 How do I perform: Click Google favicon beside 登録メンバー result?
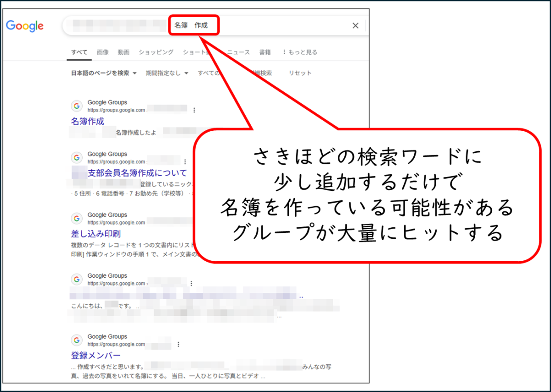(x=77, y=340)
